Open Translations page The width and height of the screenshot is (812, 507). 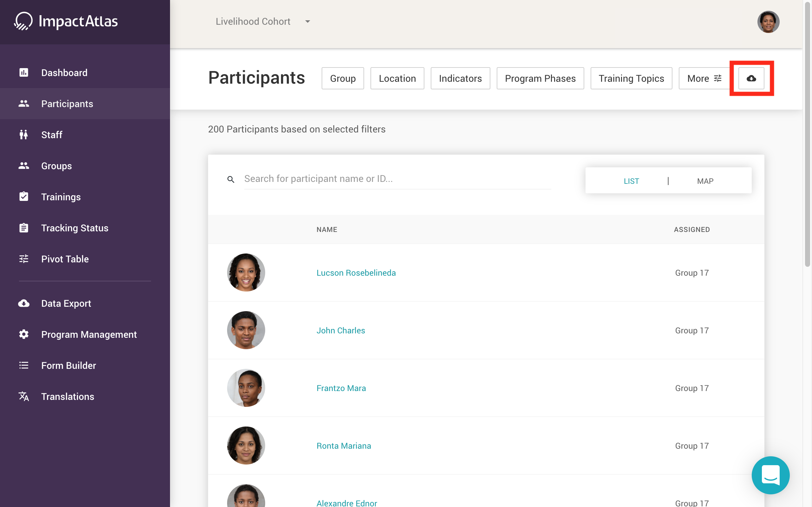pos(68,396)
